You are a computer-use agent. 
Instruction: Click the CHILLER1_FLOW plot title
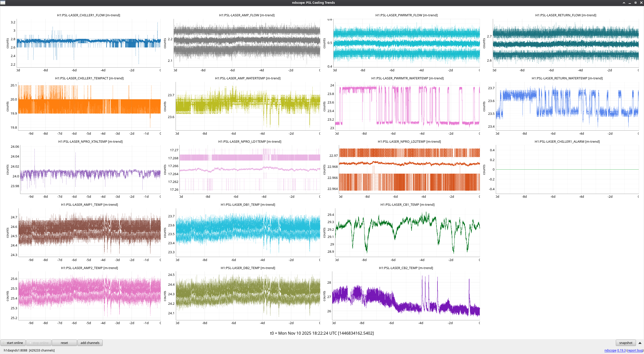pos(88,15)
